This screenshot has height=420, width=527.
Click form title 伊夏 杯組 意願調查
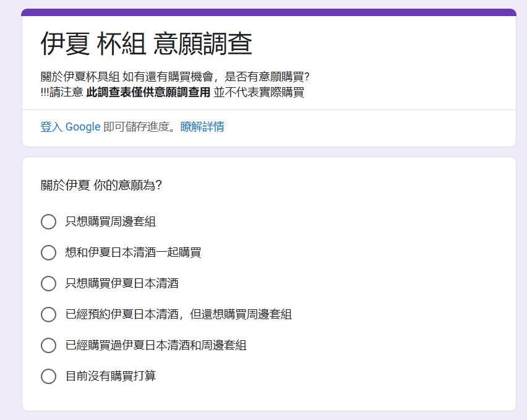click(147, 44)
